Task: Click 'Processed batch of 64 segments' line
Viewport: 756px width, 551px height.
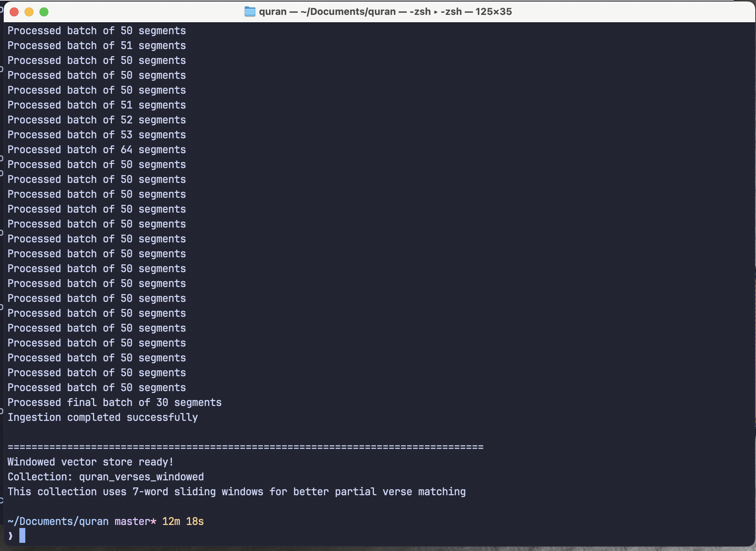Action: 97,149
